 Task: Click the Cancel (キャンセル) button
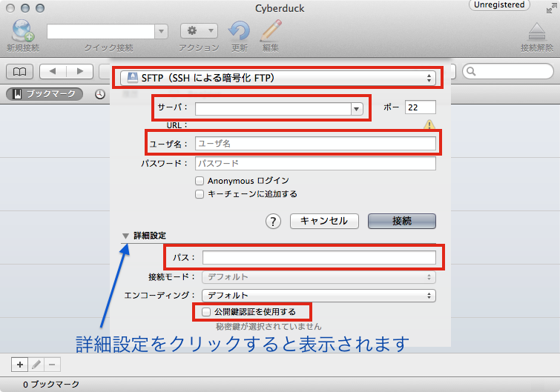tap(324, 221)
